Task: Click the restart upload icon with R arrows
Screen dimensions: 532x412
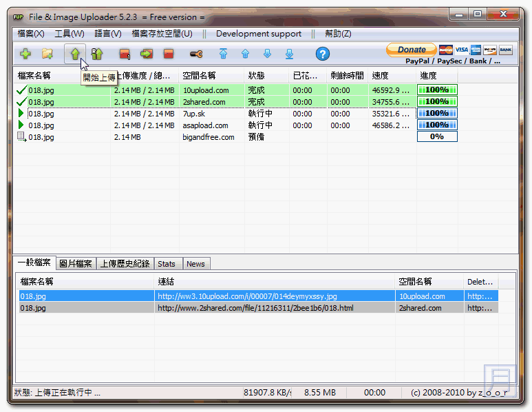Action: click(97, 54)
